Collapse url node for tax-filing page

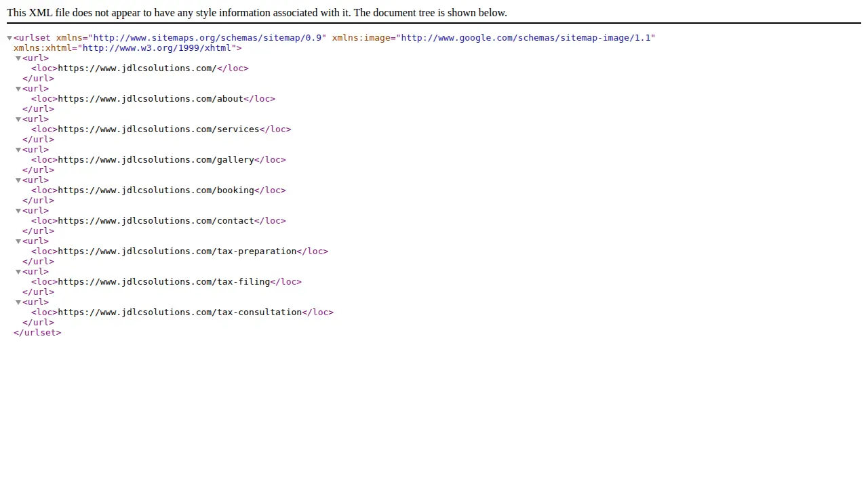pos(18,272)
